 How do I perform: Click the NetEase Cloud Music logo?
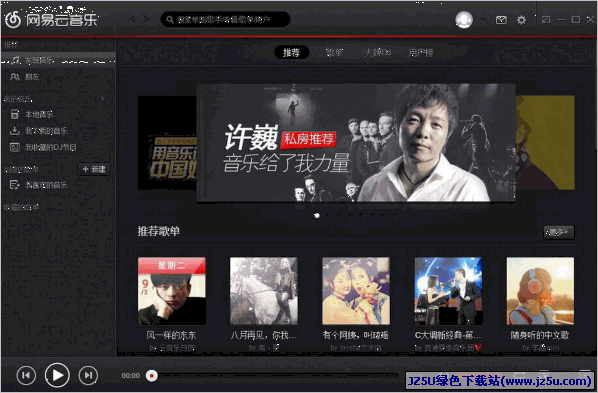pos(51,19)
